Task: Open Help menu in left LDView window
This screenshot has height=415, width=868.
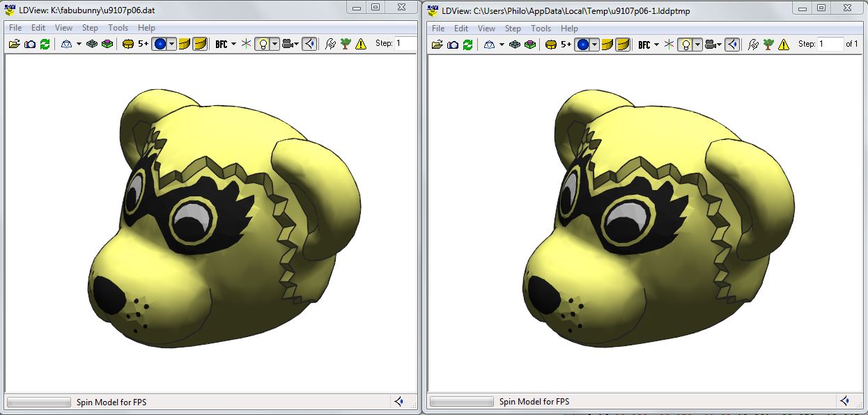Action: click(146, 28)
